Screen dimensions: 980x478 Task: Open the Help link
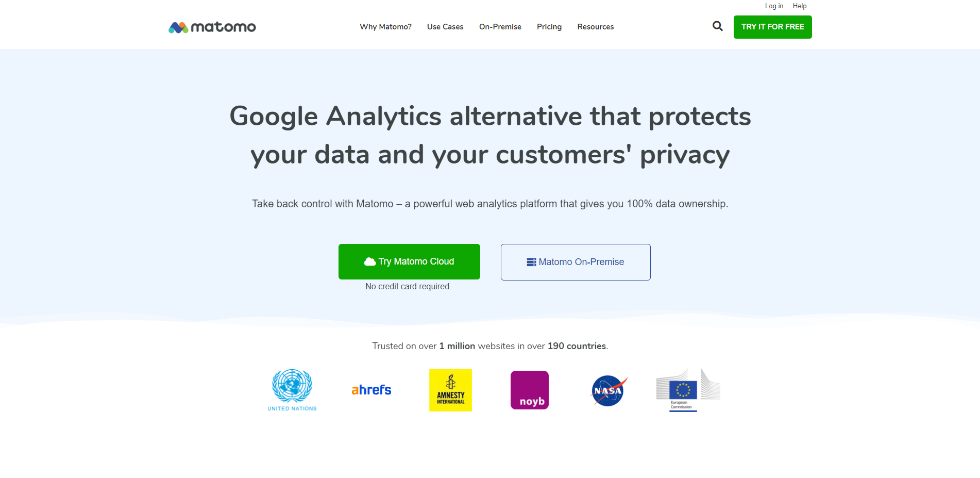pos(800,6)
